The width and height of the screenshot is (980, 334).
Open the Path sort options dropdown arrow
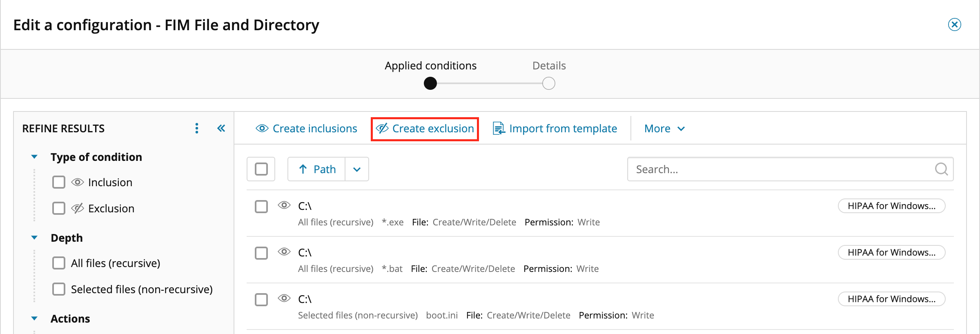pos(357,169)
